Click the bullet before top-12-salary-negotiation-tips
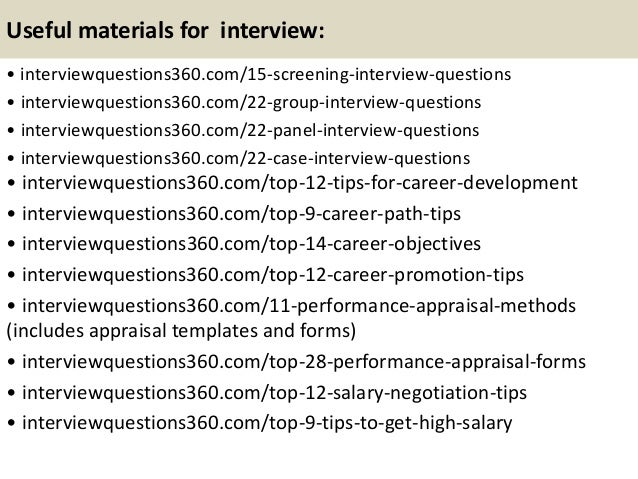The width and height of the screenshot is (638, 479). point(10,392)
